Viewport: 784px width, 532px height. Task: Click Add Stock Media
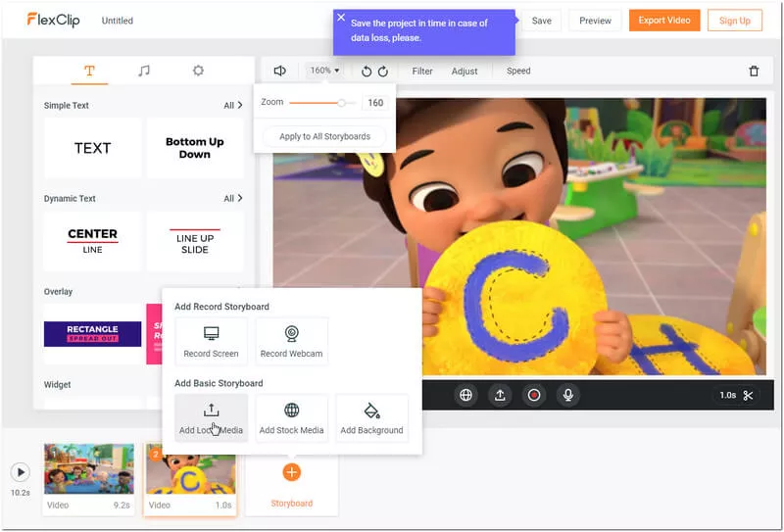pyautogui.click(x=291, y=418)
